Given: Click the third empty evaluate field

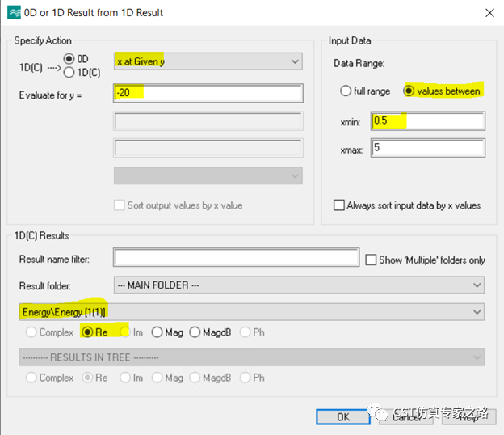Looking at the screenshot, I should [x=208, y=148].
